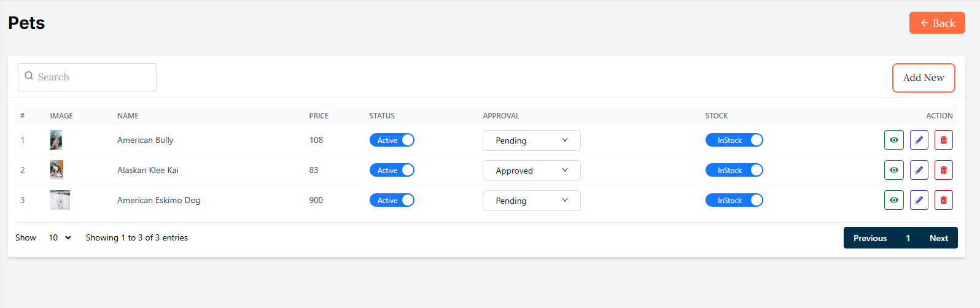This screenshot has height=308, width=980.
Task: Delete the American Bully row
Action: click(943, 140)
